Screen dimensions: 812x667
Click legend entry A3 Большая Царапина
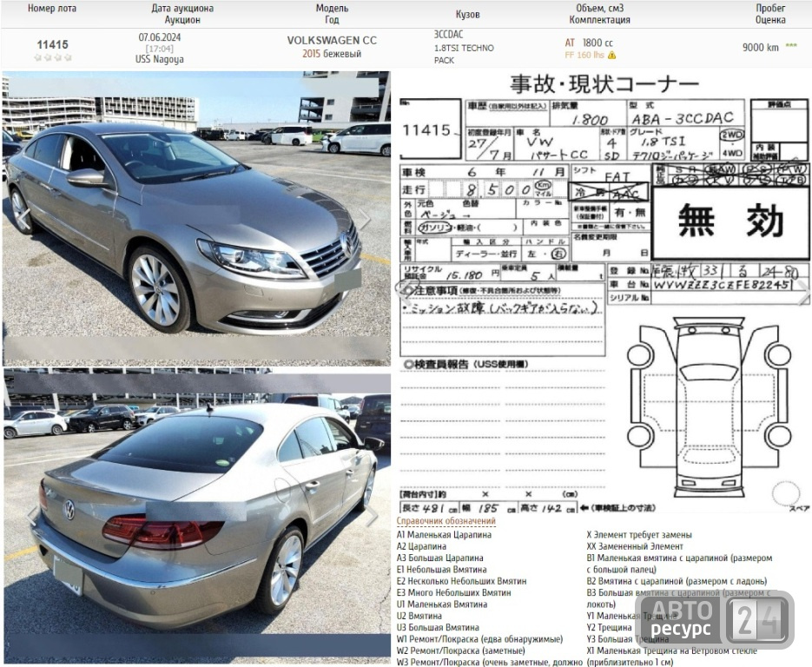[440, 558]
